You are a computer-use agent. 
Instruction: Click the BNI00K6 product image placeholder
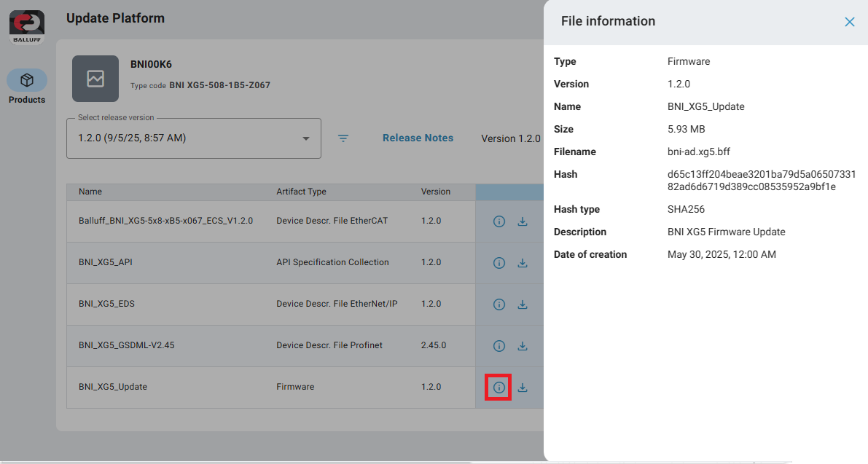95,79
